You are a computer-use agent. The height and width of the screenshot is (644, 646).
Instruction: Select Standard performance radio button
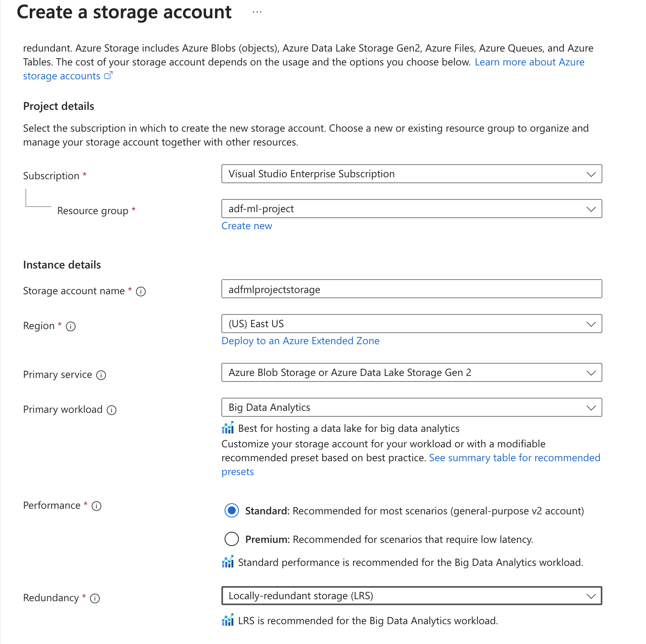(x=232, y=511)
